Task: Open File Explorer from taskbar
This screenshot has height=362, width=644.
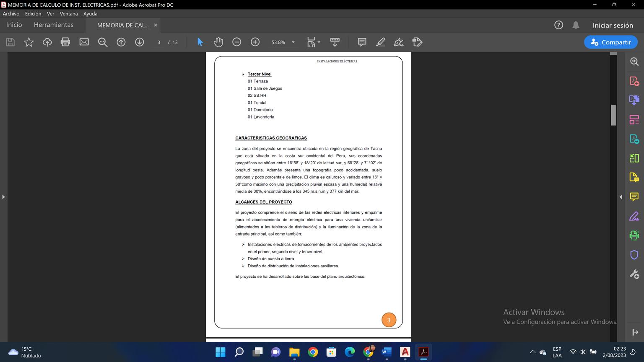Action: [294, 352]
